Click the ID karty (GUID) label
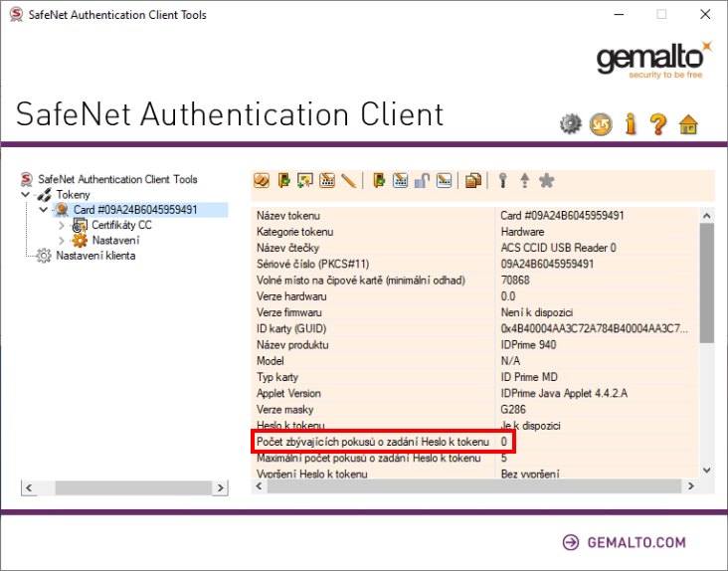 point(291,328)
